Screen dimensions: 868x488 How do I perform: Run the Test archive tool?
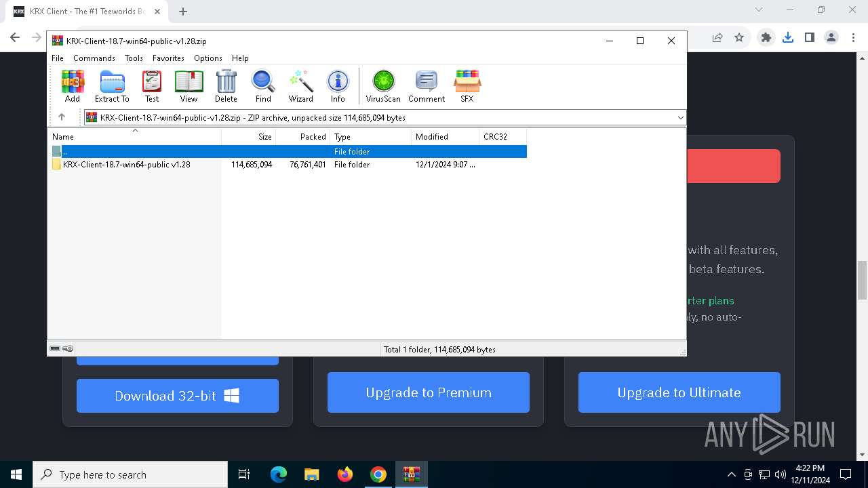coord(152,86)
